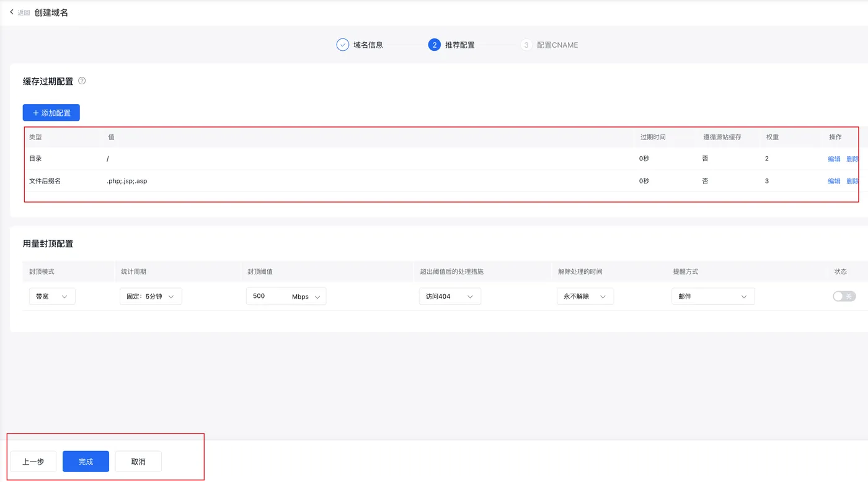This screenshot has height=482, width=868.
Task: Edit the 文件后缀名 cache rule
Action: [x=834, y=181]
